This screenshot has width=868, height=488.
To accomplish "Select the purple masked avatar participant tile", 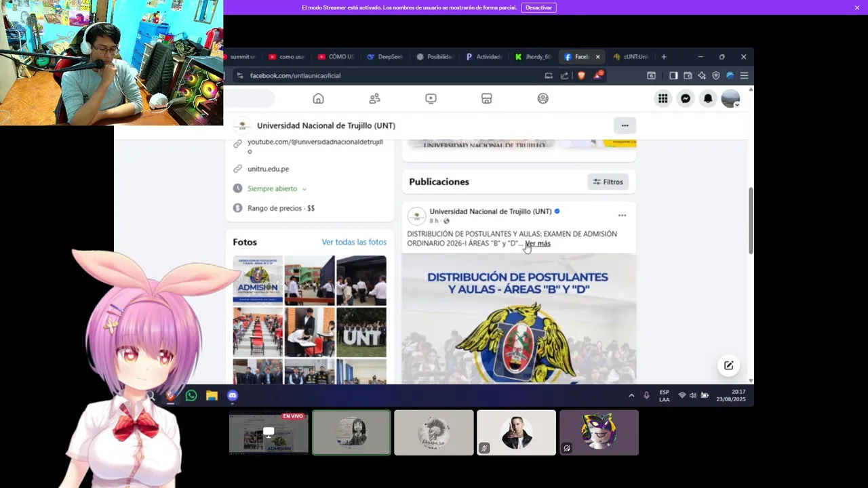I will pos(599,432).
